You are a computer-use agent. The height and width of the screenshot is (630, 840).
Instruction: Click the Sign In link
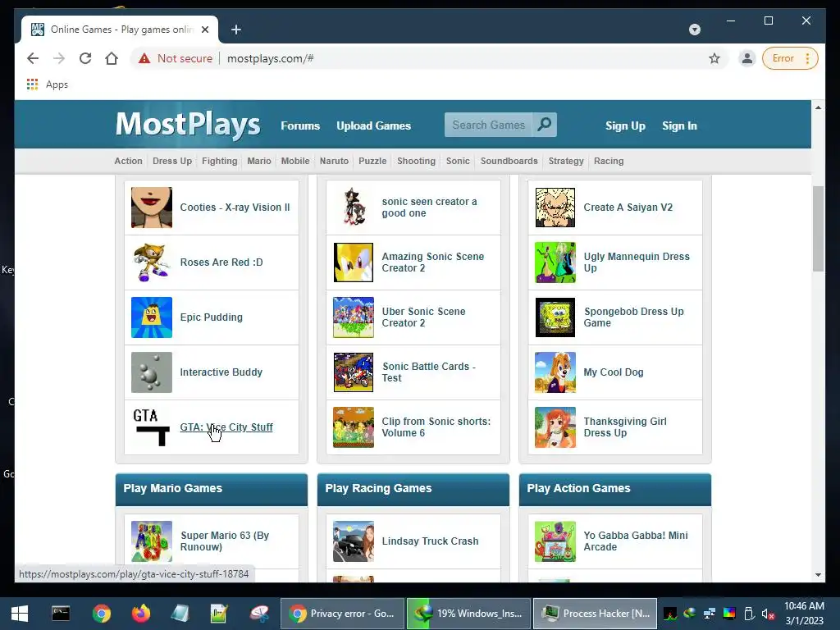pos(679,126)
